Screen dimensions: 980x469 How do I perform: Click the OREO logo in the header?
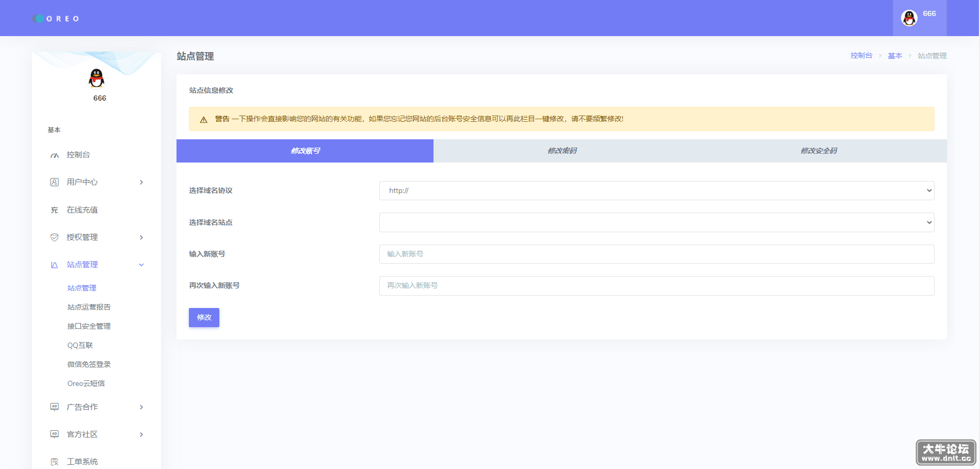point(55,19)
